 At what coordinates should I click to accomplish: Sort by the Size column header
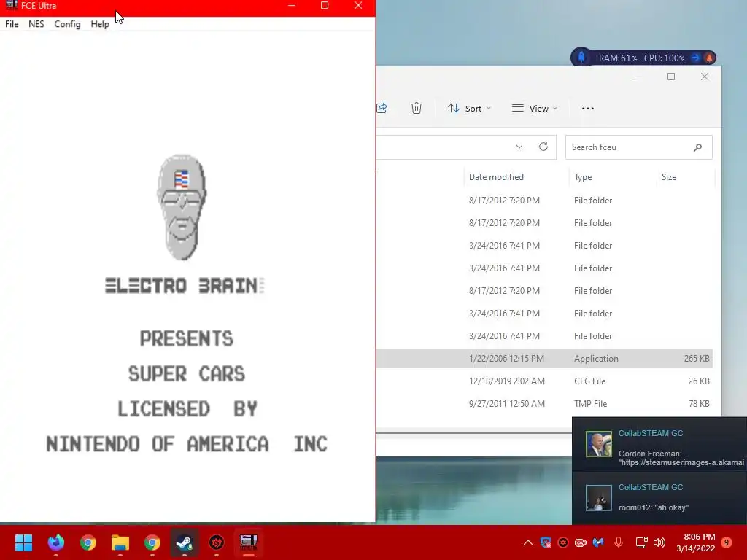point(669,177)
